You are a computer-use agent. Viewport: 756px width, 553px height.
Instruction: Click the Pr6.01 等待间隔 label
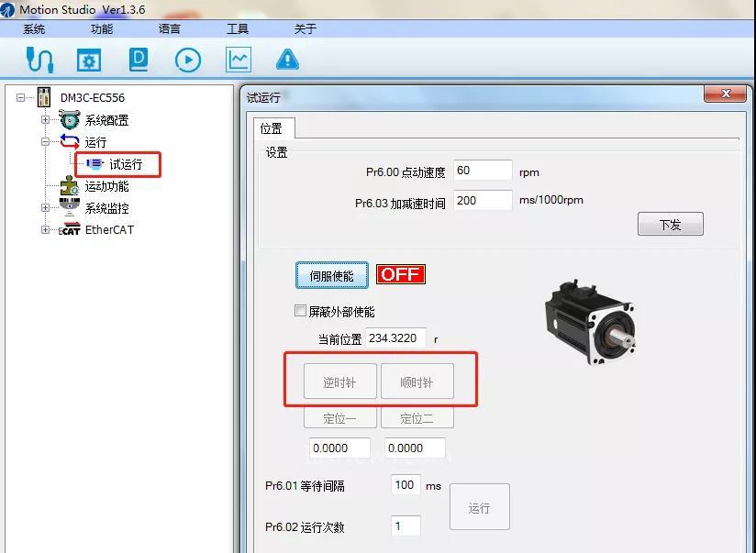tap(305, 486)
